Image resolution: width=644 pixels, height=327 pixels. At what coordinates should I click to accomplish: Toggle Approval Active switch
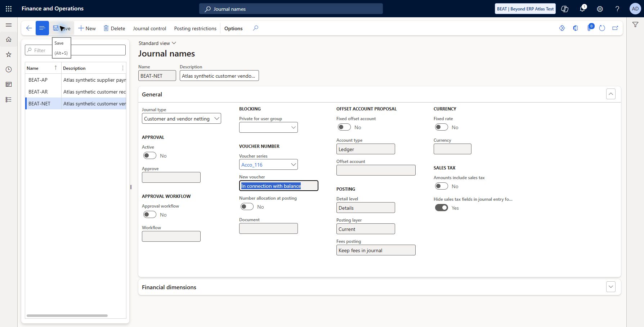150,155
